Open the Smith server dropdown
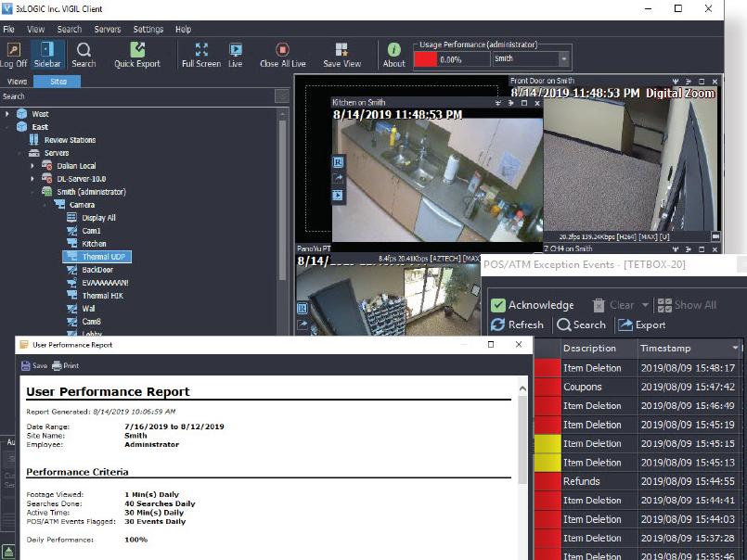This screenshot has height=560, width=747. click(x=564, y=59)
